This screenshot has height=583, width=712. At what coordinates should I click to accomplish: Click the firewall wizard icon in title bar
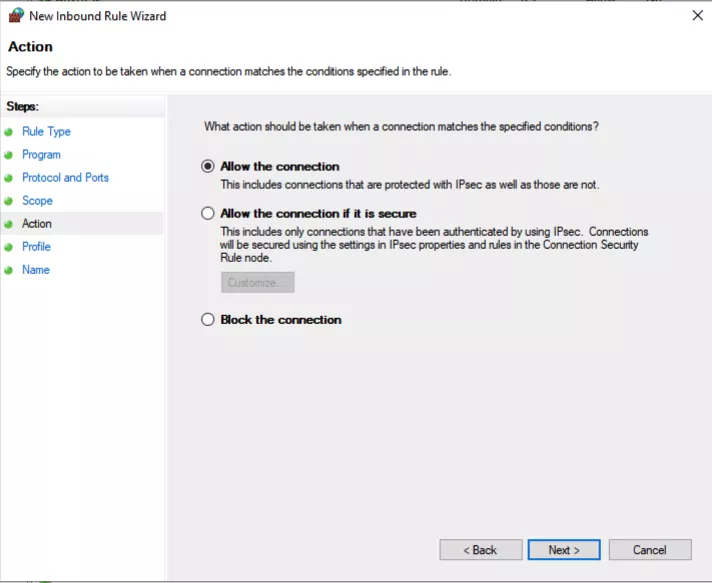tap(15, 16)
